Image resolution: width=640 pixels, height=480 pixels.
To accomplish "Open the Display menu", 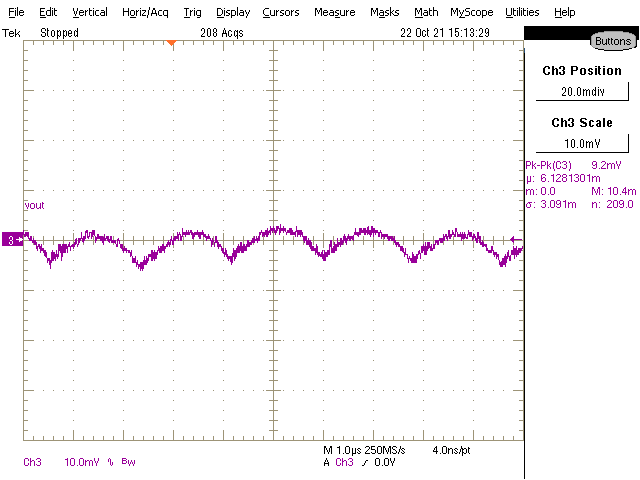I will click(x=233, y=12).
